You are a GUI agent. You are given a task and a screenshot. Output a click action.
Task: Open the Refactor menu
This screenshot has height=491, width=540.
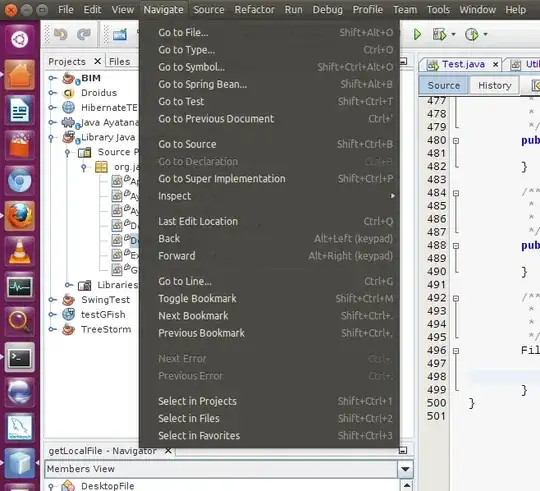(x=255, y=10)
